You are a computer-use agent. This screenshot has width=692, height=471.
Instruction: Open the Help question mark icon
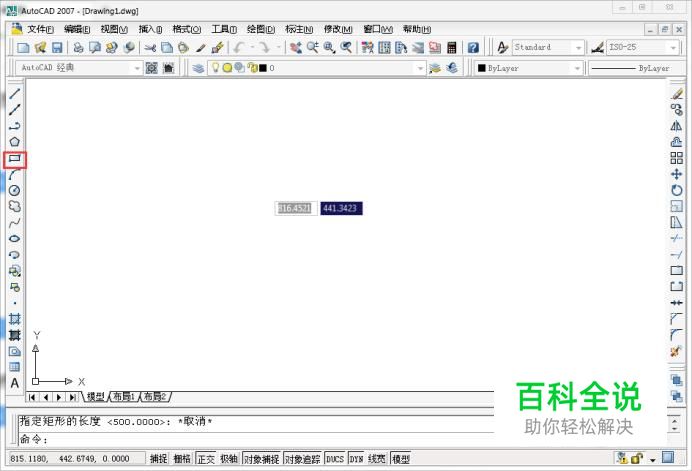point(473,47)
